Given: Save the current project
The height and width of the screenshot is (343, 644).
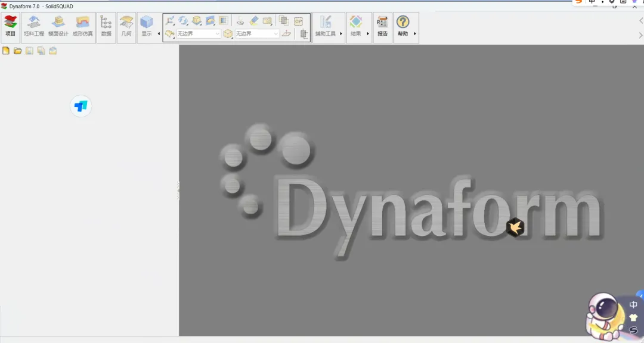Looking at the screenshot, I should (x=29, y=51).
